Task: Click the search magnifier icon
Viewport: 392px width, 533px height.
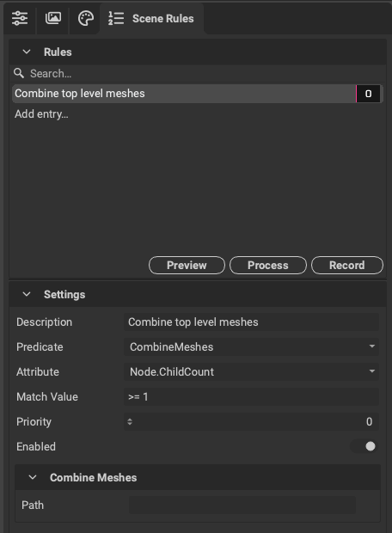Action: [x=19, y=73]
